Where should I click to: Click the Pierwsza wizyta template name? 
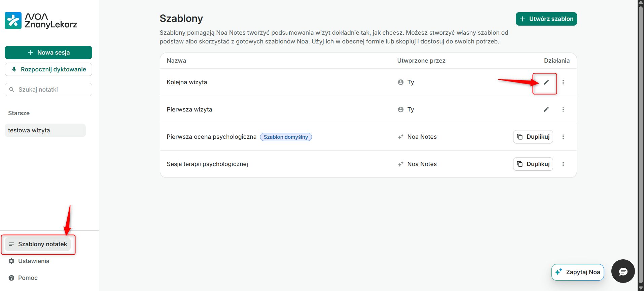coord(189,109)
